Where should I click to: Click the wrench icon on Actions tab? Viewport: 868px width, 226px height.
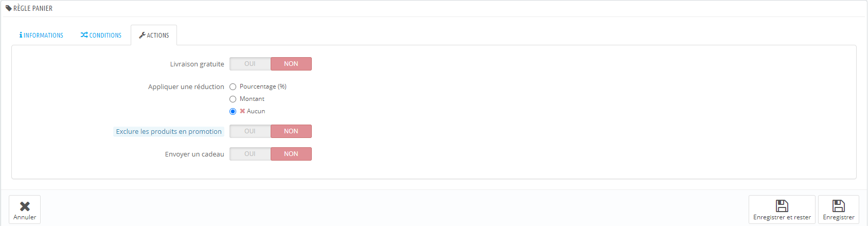click(x=143, y=35)
